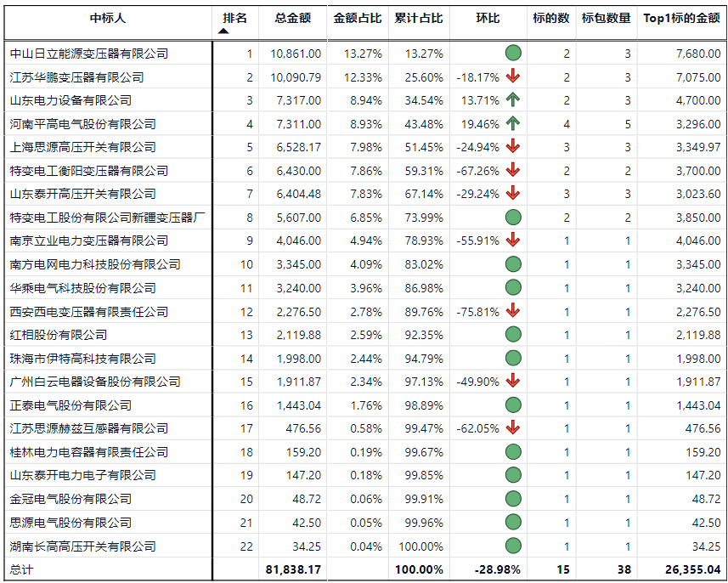Click the green circle for 桂林电力电容器
This screenshot has width=728, height=583.
513,451
